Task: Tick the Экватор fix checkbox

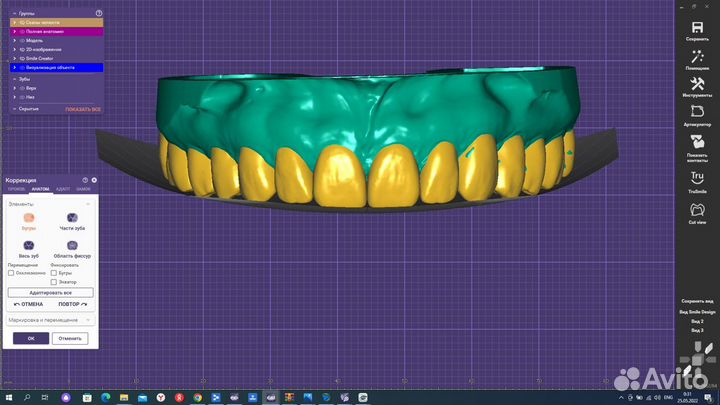Action: (54, 282)
